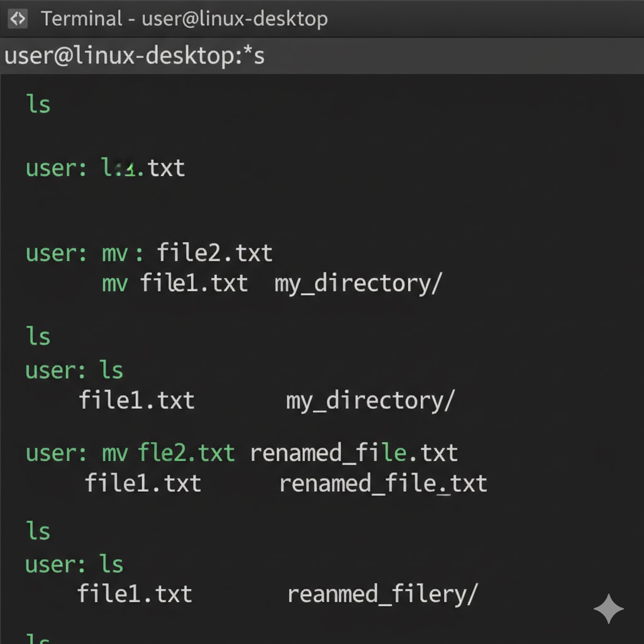Click 'renamed_file.txt' on the mv fle2.txt line
The image size is (644, 644).
click(354, 453)
